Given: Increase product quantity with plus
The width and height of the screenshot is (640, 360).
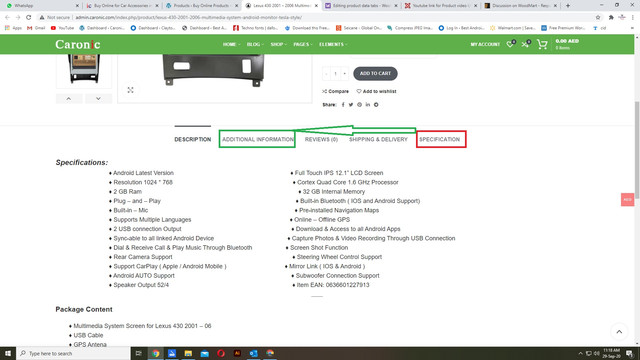Looking at the screenshot, I should point(345,74).
